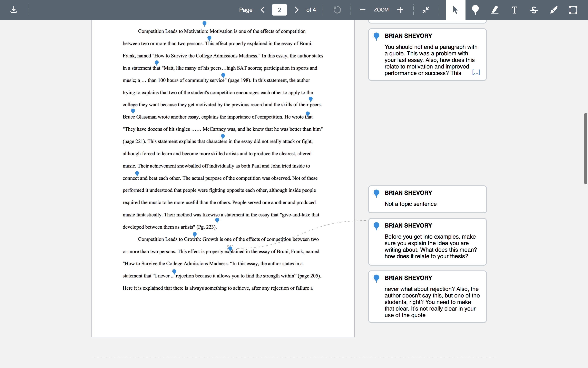Click the vertical scrollbar thumb
The width and height of the screenshot is (588, 368).
coord(586,148)
